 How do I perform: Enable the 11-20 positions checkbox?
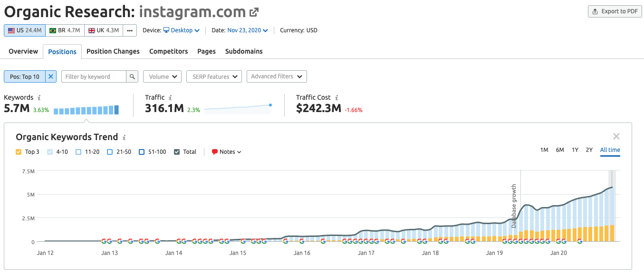click(79, 152)
